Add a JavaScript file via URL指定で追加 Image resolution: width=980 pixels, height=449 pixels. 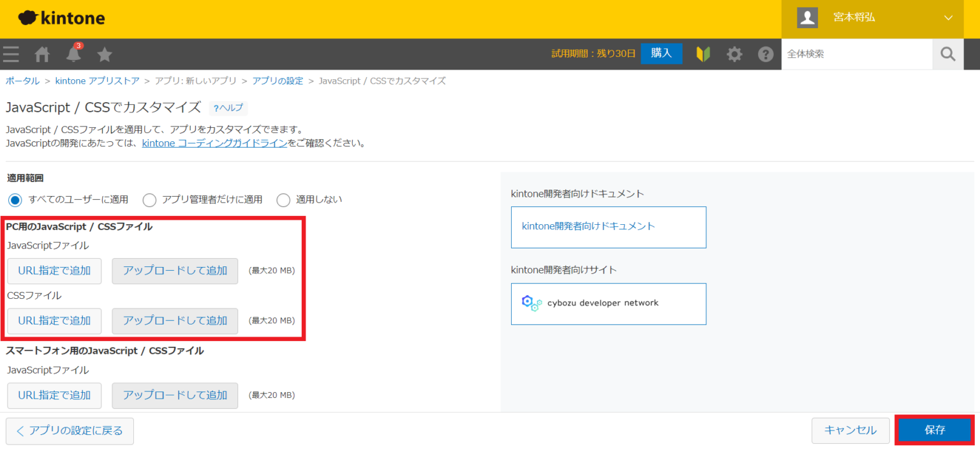[54, 271]
